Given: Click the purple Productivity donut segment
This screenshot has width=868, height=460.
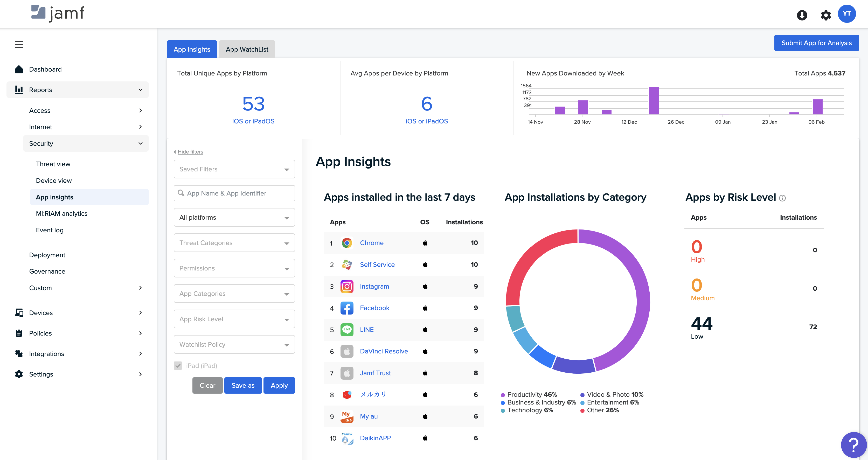Looking at the screenshot, I should [643, 293].
